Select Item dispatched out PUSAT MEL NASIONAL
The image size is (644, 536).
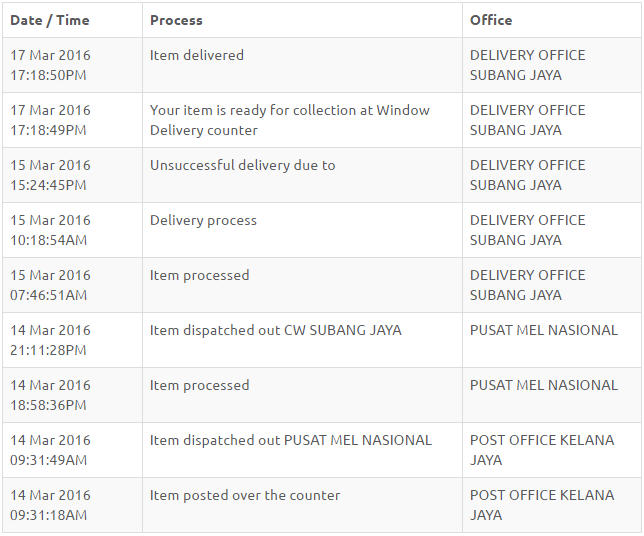coord(291,440)
